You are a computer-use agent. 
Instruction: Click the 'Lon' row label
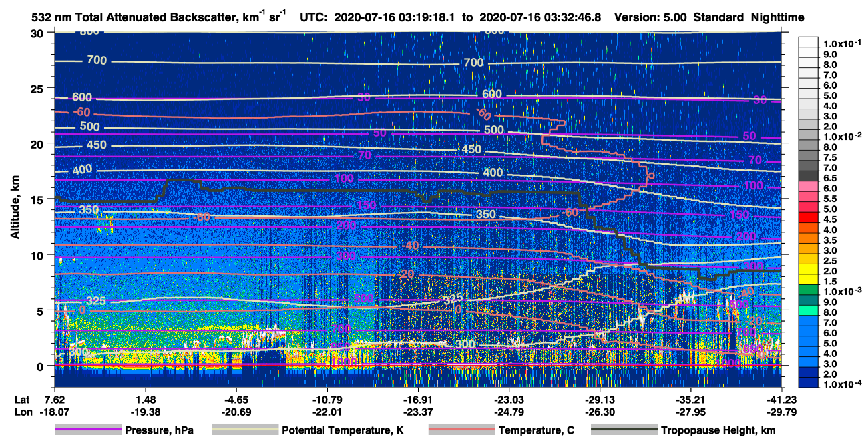[x=23, y=412]
